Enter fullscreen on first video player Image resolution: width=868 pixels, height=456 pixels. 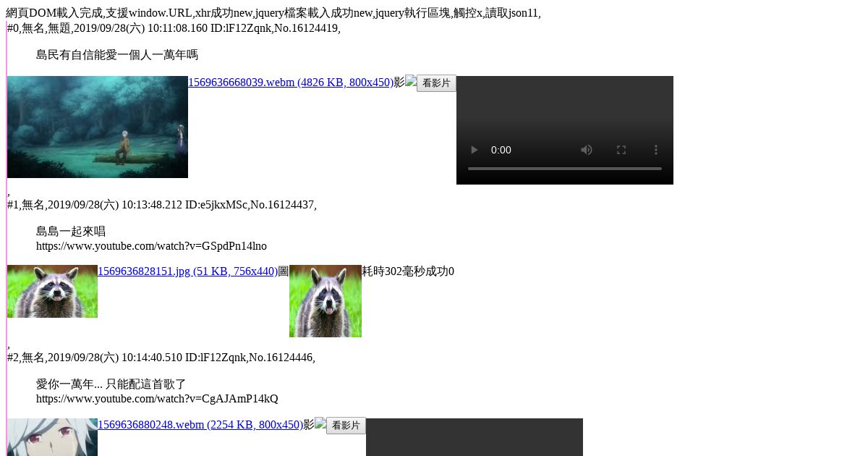point(621,150)
